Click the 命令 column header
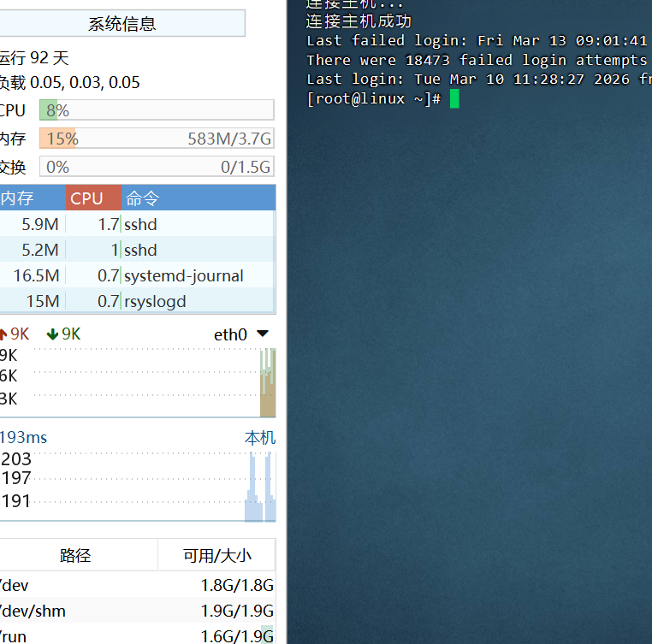 click(142, 198)
